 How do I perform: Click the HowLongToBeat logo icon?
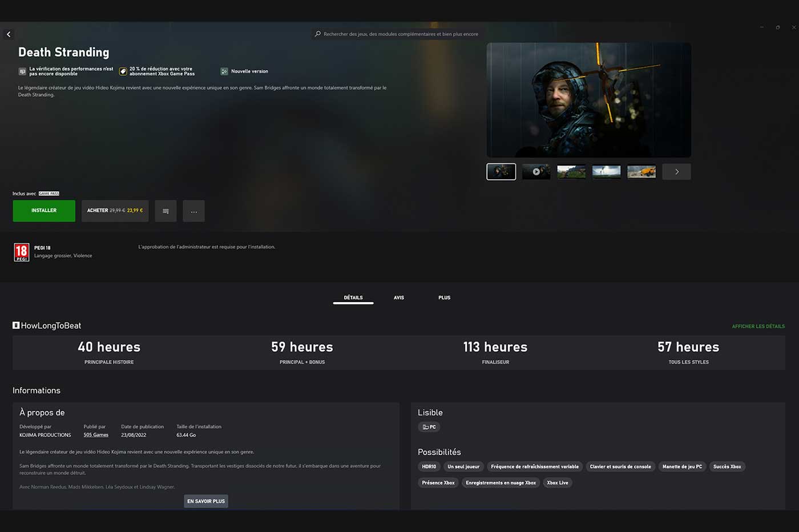click(x=16, y=325)
